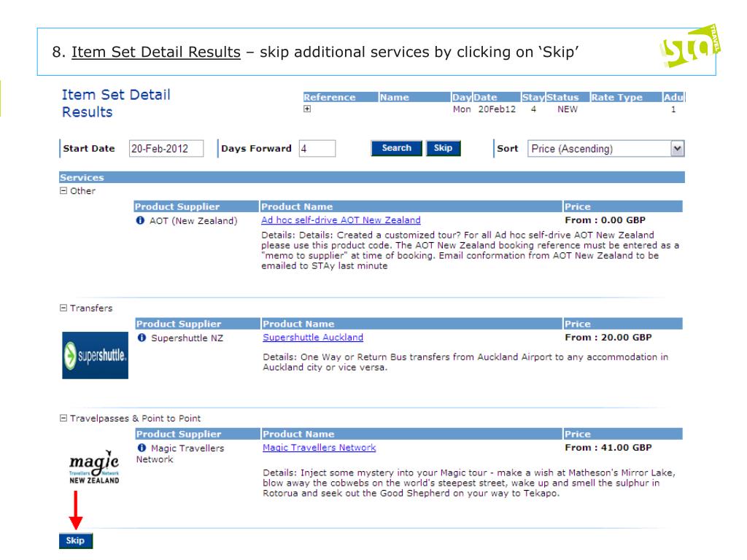Click the Magic New Zealand logo image

(94, 467)
